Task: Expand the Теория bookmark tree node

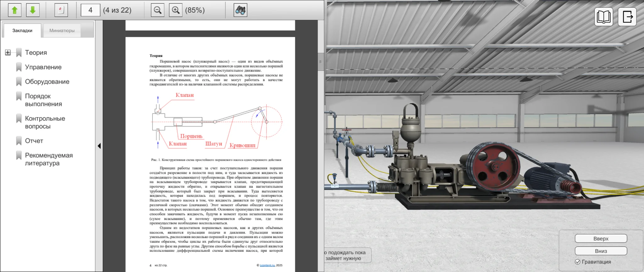Action: tap(8, 53)
